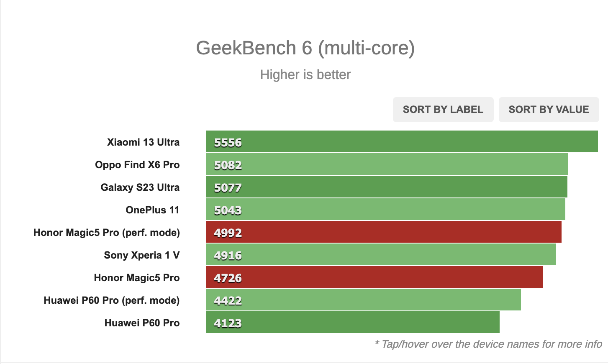The image size is (608, 364).
Task: Click the red bar showing 4992
Action: [x=384, y=232]
